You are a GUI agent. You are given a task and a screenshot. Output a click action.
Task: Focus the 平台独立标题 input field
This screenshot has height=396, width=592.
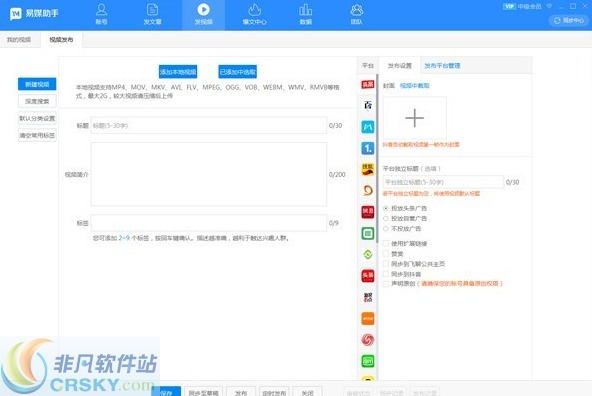(443, 182)
